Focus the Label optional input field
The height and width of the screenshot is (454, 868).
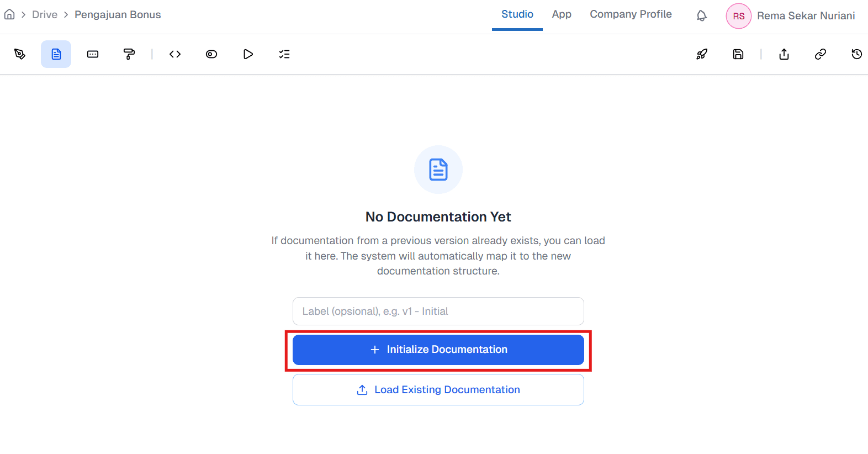pyautogui.click(x=438, y=312)
